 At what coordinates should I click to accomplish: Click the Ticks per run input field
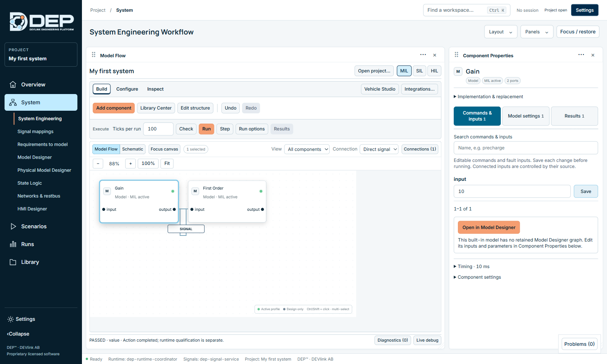[x=158, y=129]
